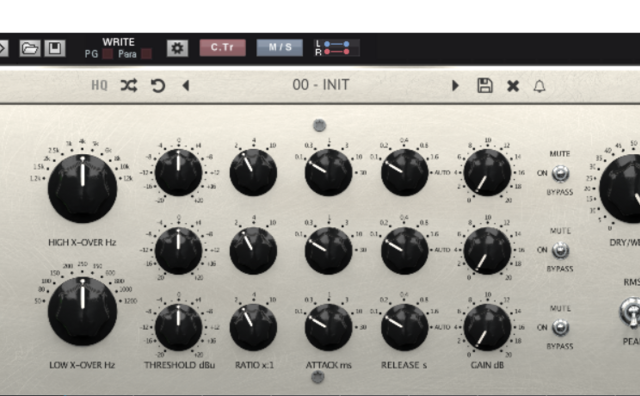Reset the preset with the undo arrow icon
Image resolution: width=640 pixels, height=396 pixels.
[158, 86]
